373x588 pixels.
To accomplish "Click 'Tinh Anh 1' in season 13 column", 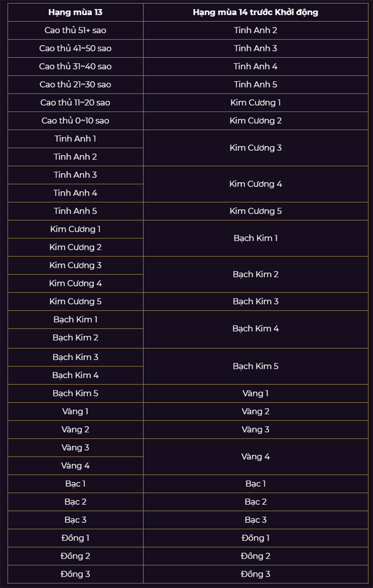I will coord(76,139).
